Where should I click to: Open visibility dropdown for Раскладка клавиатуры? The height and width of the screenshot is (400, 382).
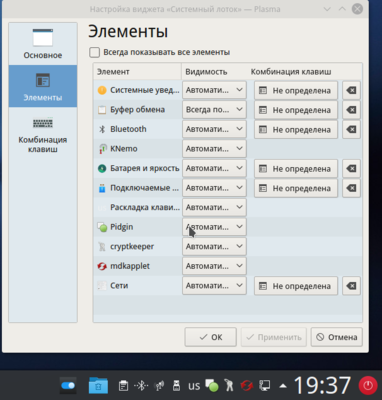point(214,207)
